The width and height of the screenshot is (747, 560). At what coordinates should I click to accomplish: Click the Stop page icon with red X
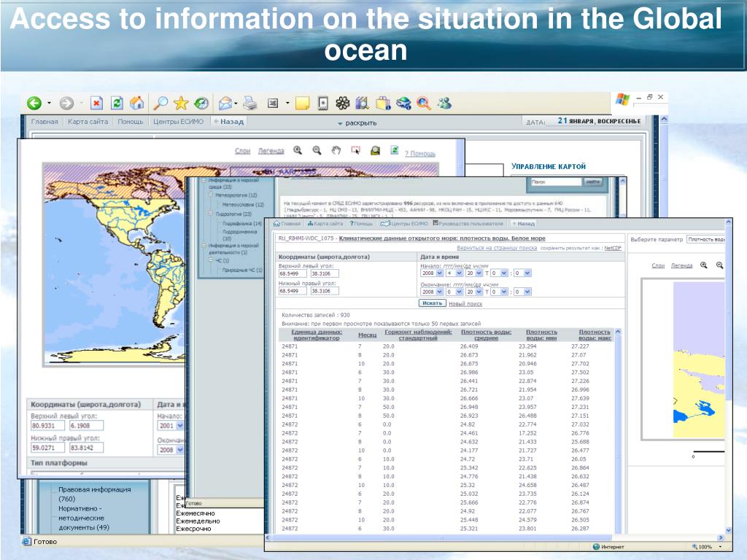click(x=97, y=103)
